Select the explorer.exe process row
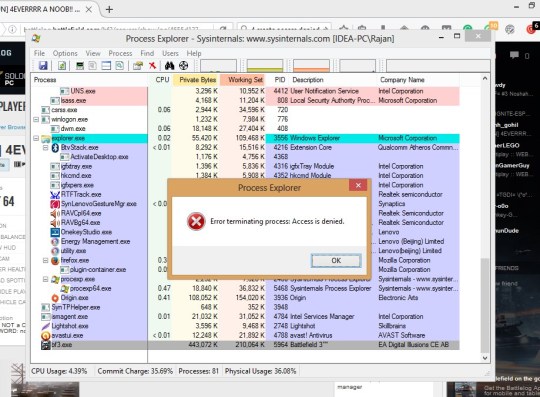The height and width of the screenshot is (397, 540). click(x=246, y=138)
